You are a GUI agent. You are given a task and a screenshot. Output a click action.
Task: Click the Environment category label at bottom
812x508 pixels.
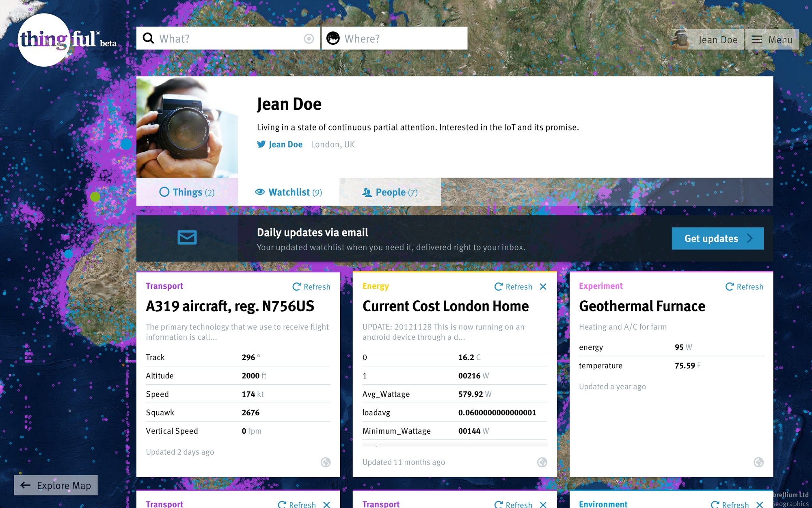(x=603, y=504)
